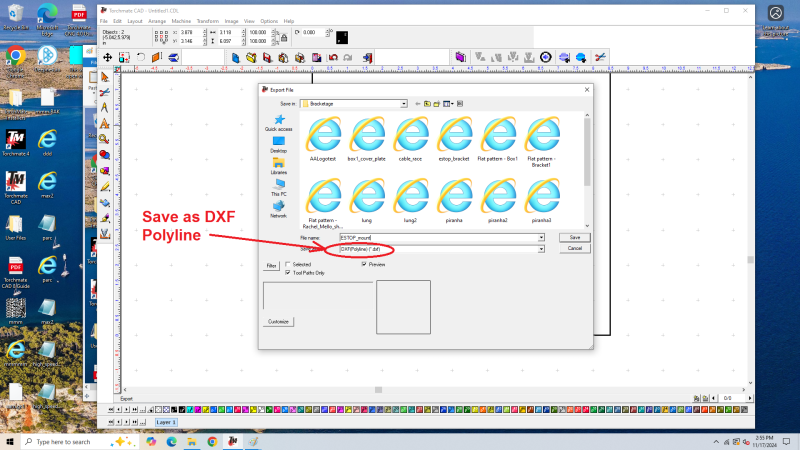
Task: Open the File menu
Action: (x=104, y=21)
